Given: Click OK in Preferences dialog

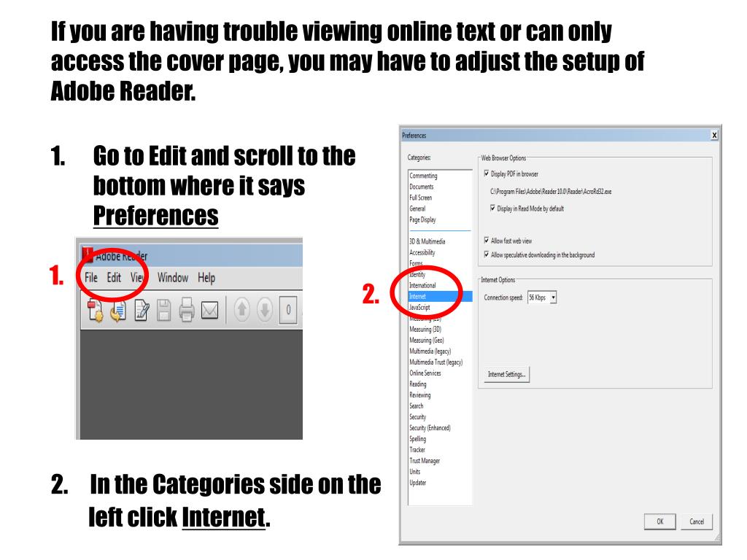Looking at the screenshot, I should (659, 521).
